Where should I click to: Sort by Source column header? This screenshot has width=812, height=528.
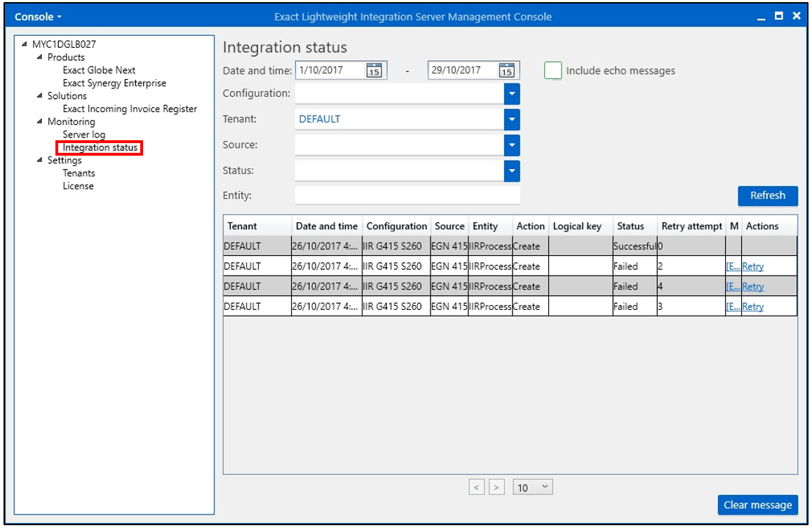[449, 226]
